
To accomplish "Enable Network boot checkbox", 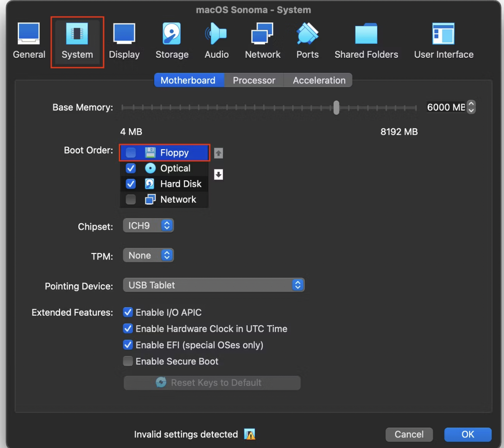I will coord(131,199).
